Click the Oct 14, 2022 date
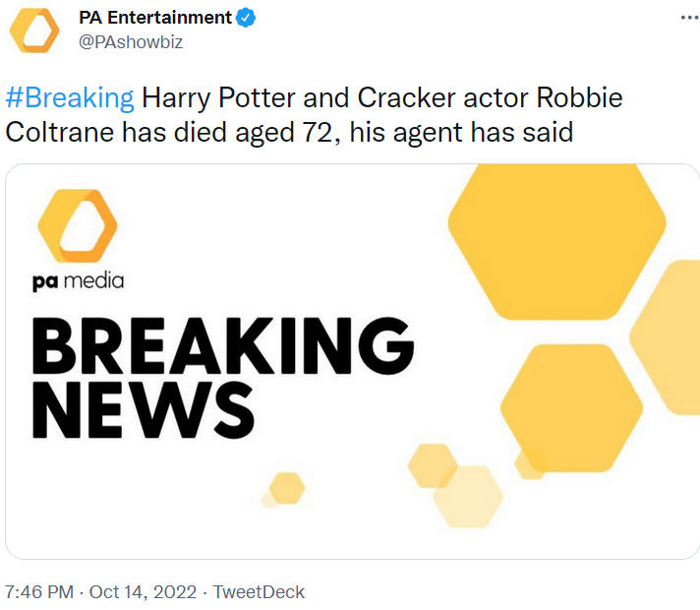 [x=145, y=592]
